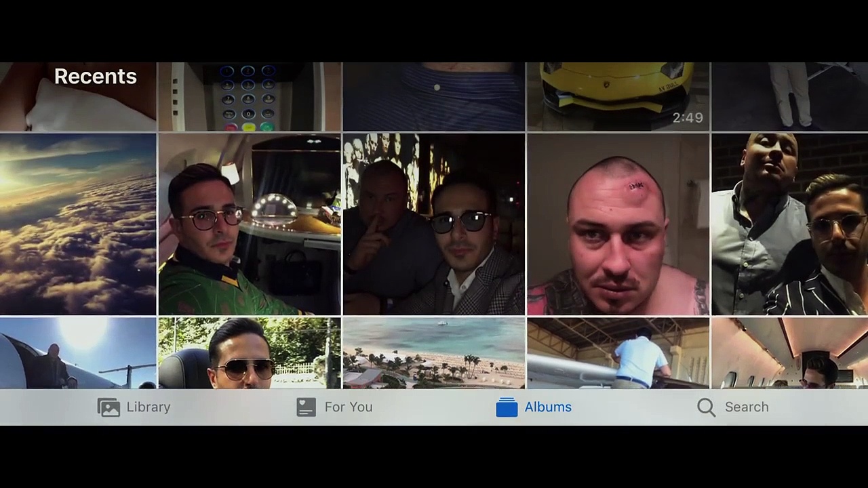
Task: Open the green jacket selfie photo
Action: tap(249, 224)
